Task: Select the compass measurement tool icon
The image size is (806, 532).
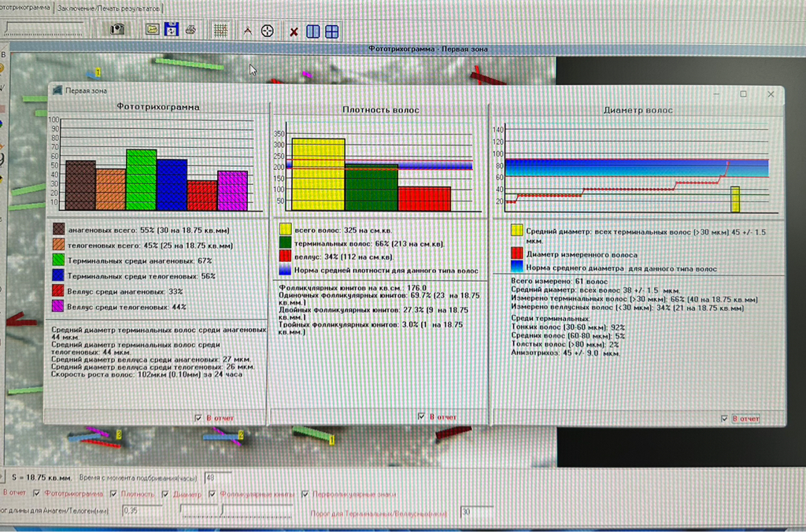Action: [x=248, y=31]
